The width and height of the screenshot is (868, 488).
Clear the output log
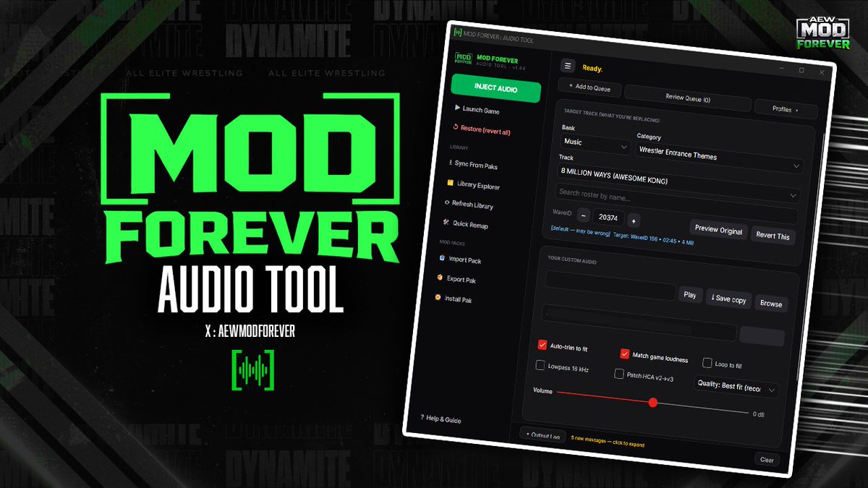[x=767, y=460]
